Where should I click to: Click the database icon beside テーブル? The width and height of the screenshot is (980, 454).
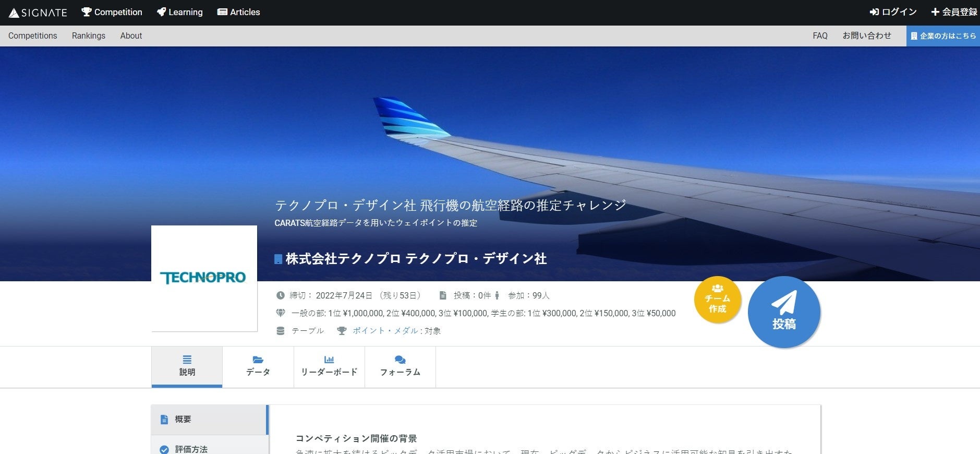click(x=280, y=331)
